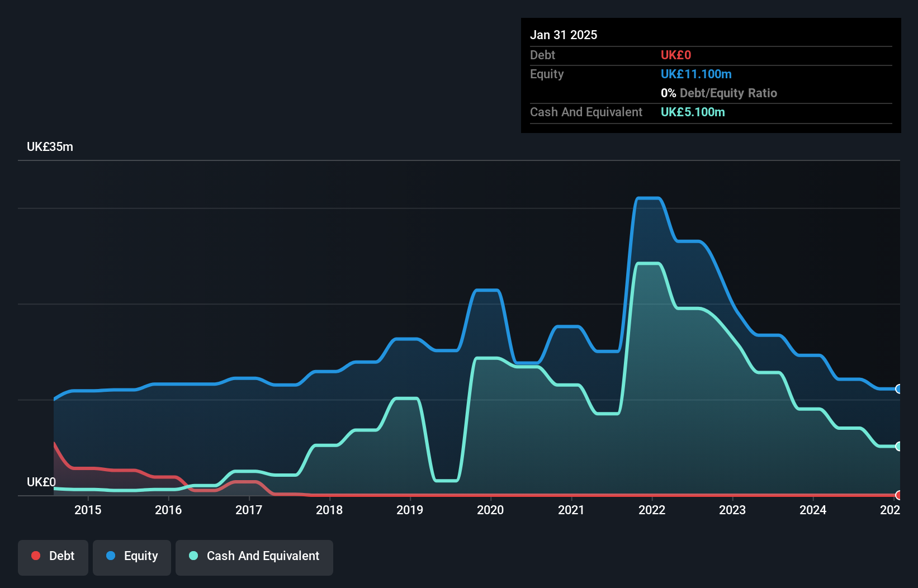Toggle the Debt legend button

[53, 557]
